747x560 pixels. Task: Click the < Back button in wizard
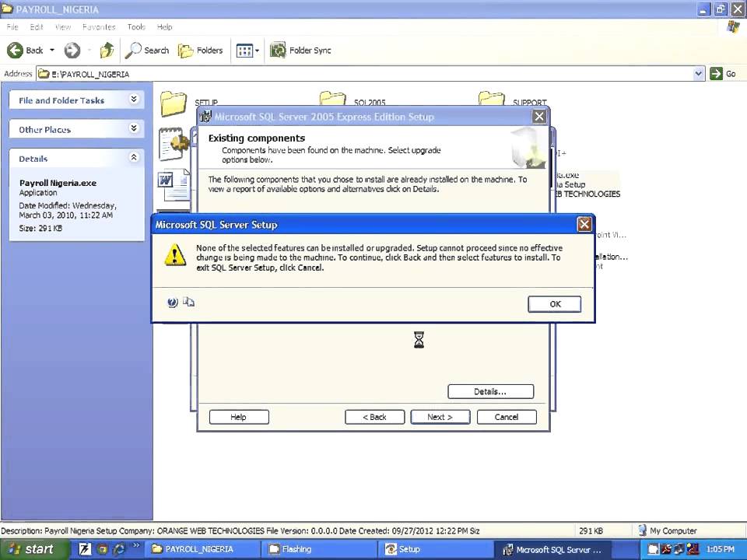(374, 417)
